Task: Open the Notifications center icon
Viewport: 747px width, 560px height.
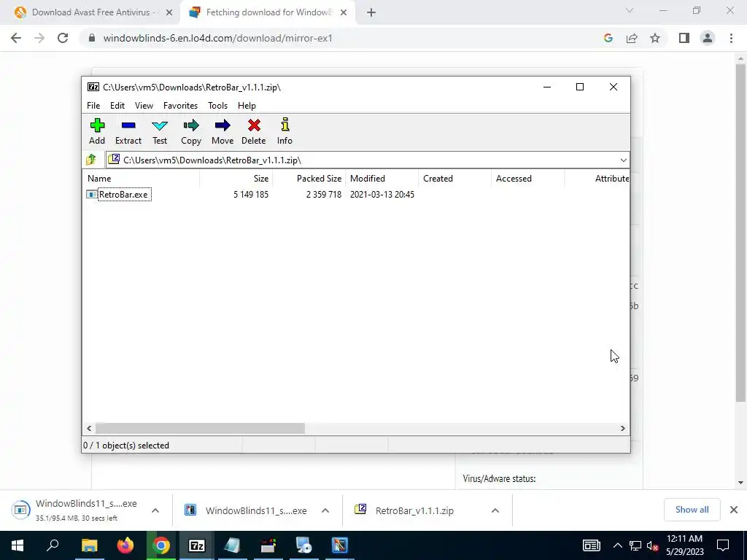Action: click(x=723, y=545)
